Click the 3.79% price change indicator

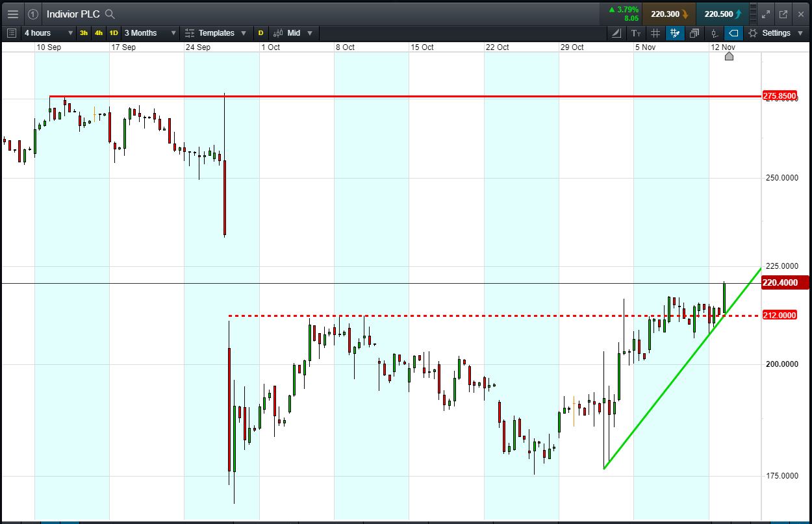tap(622, 14)
